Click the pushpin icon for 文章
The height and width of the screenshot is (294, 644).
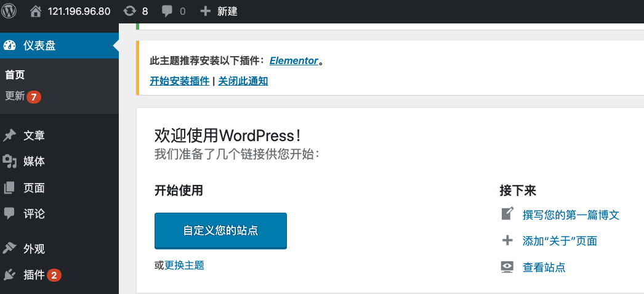pyautogui.click(x=9, y=135)
